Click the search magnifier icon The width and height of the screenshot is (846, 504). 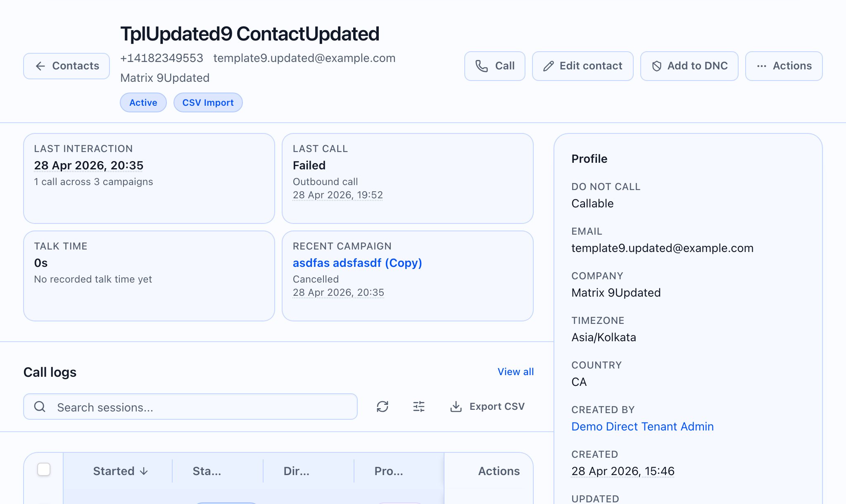[40, 407]
